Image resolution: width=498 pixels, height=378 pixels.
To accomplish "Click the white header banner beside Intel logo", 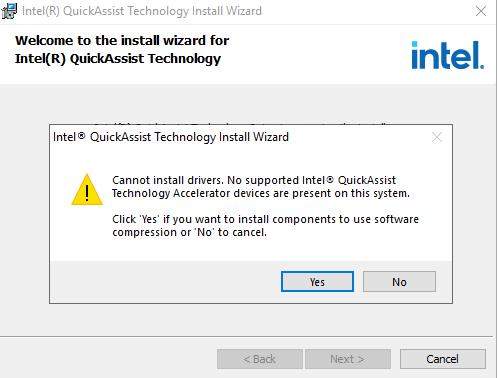I will 317,54.
